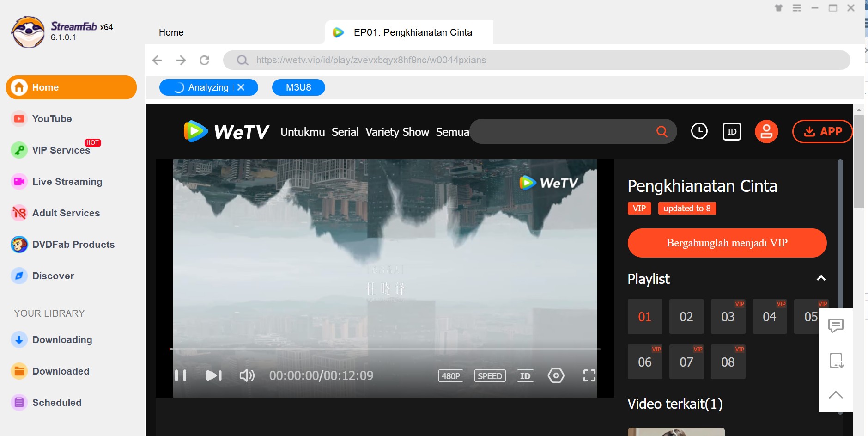Select episode 03 in playlist

point(728,317)
